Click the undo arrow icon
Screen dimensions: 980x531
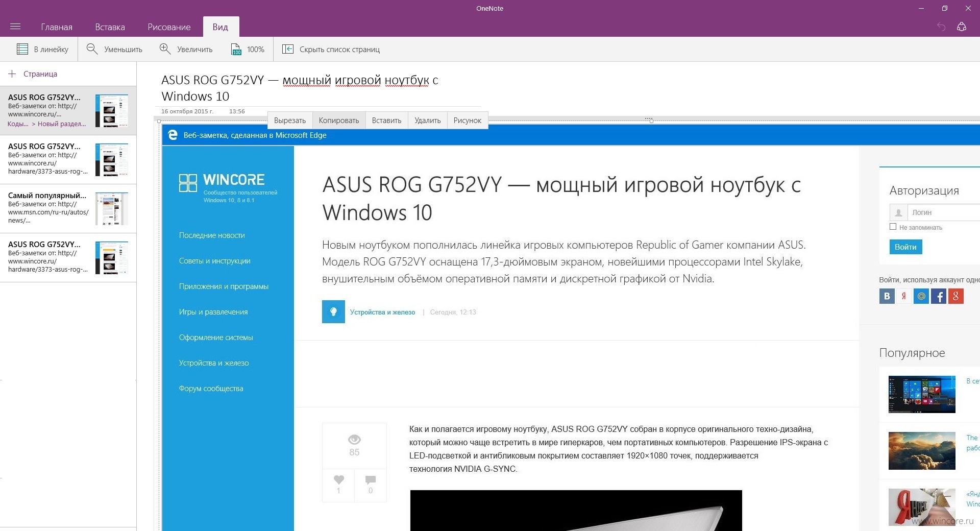click(x=941, y=27)
